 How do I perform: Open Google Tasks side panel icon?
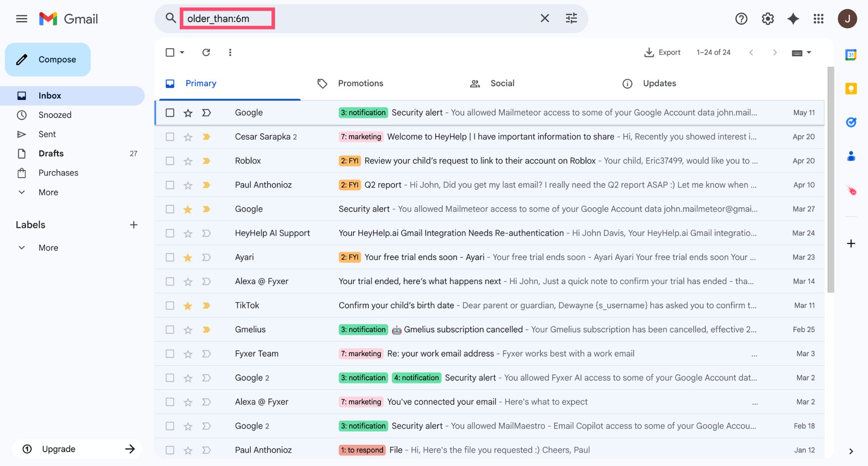click(x=851, y=122)
